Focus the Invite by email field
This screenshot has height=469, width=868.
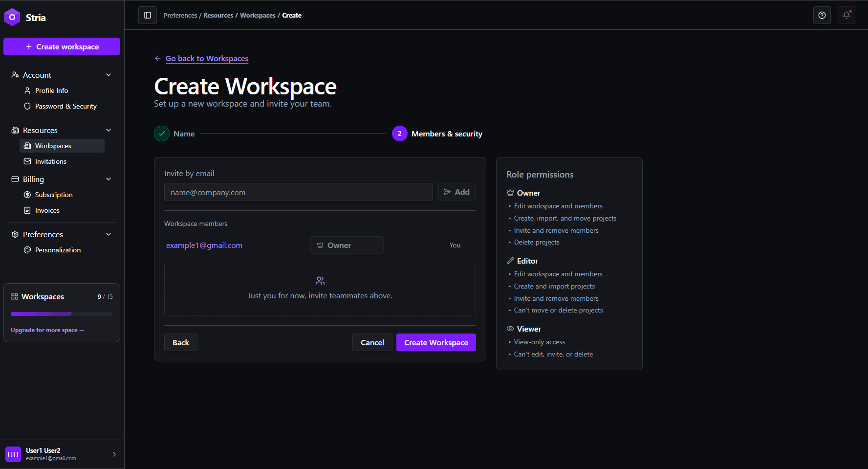299,192
